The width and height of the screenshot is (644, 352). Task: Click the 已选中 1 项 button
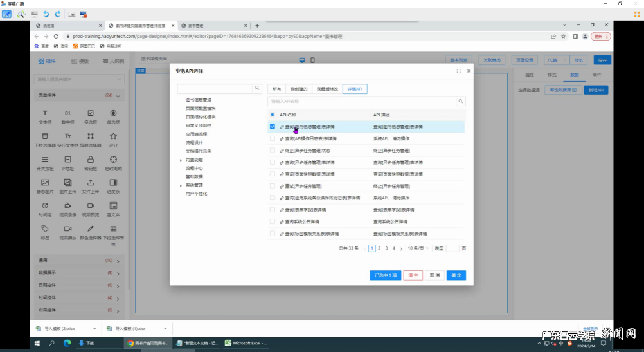tap(385, 275)
